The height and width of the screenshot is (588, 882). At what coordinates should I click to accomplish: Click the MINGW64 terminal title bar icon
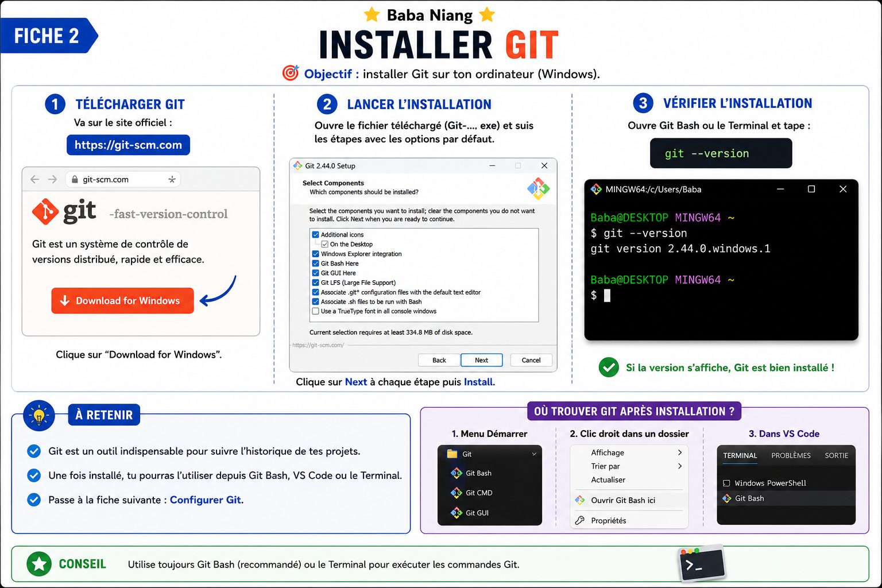(596, 189)
